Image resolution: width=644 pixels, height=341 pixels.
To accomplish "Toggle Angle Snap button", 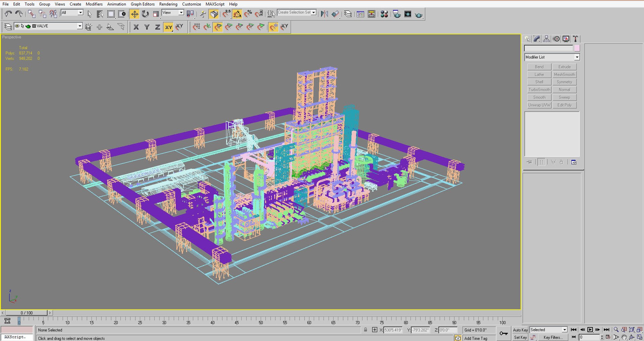I will coord(237,14).
